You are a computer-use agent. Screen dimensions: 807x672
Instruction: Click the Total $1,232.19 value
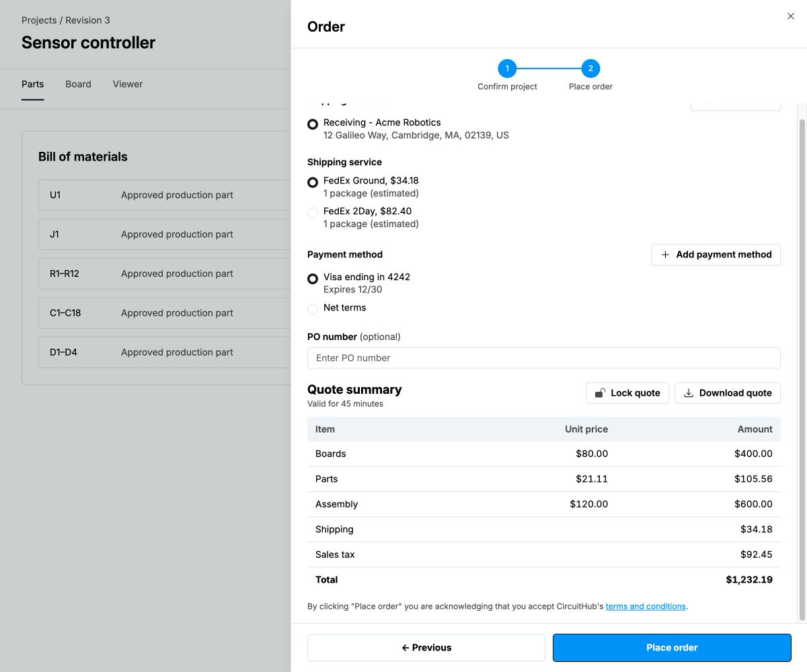(x=749, y=579)
